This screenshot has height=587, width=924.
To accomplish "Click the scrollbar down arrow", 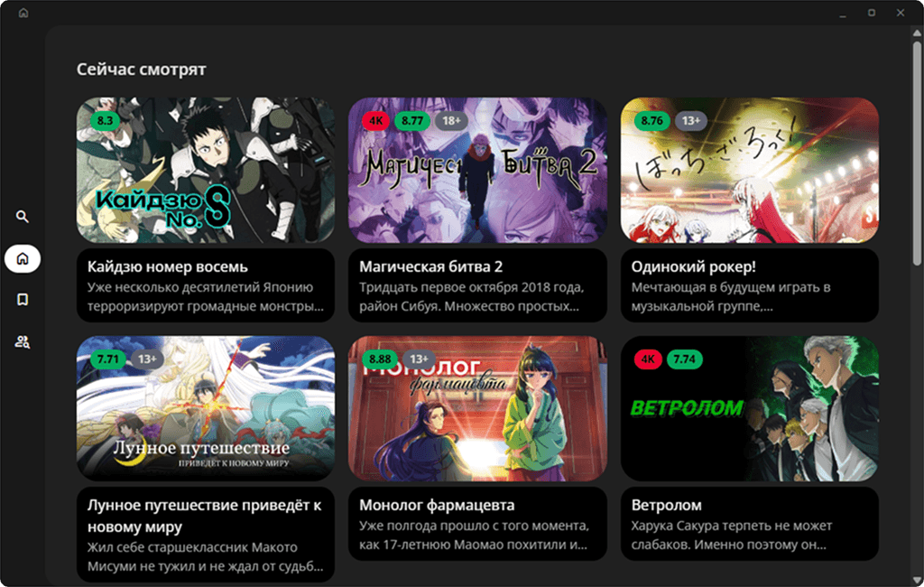I will point(917,580).
